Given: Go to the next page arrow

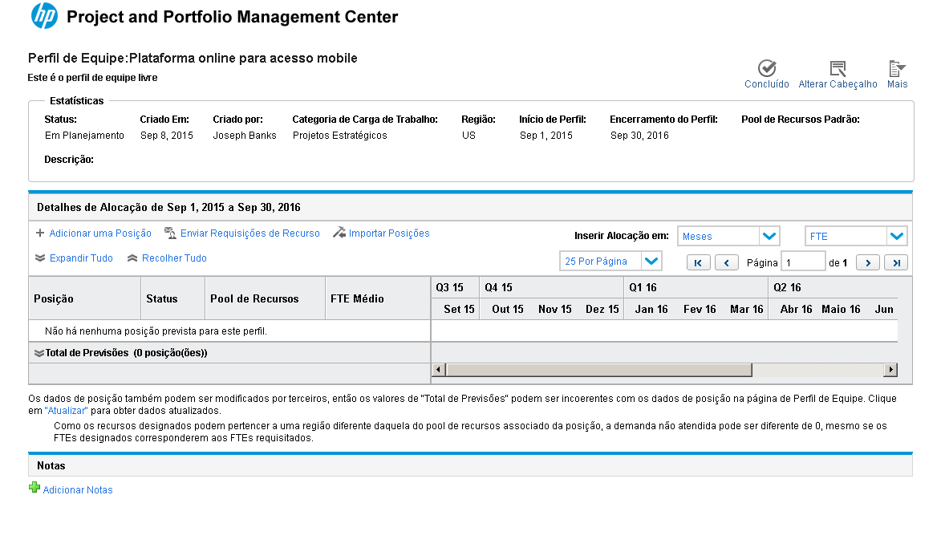Looking at the screenshot, I should tap(868, 262).
